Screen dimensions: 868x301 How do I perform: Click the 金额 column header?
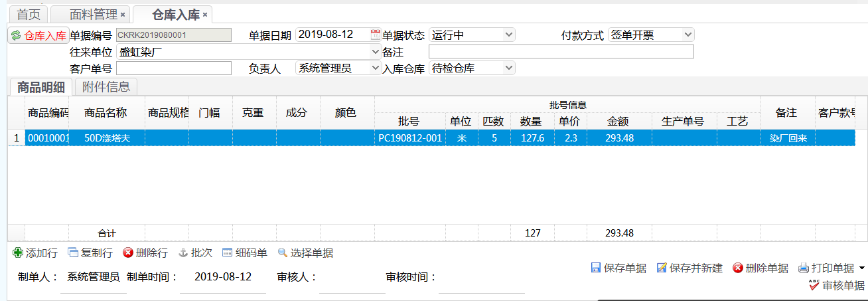pos(618,122)
